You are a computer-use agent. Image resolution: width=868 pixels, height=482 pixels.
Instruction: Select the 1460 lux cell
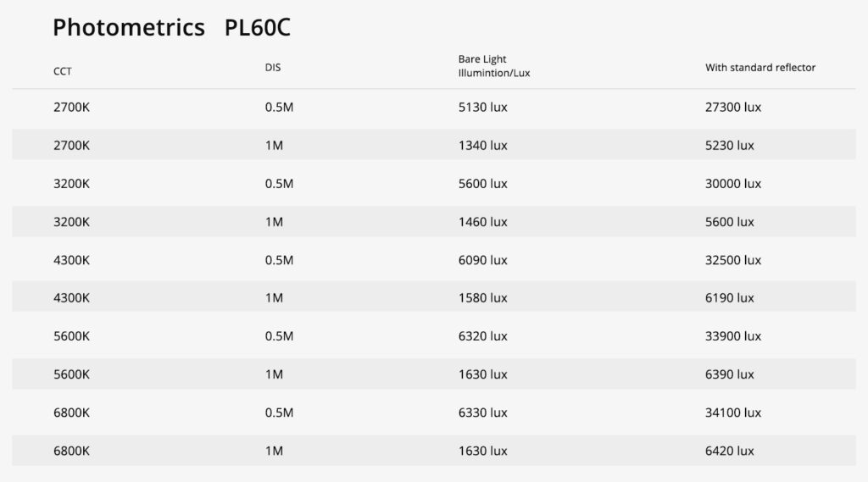(x=482, y=222)
